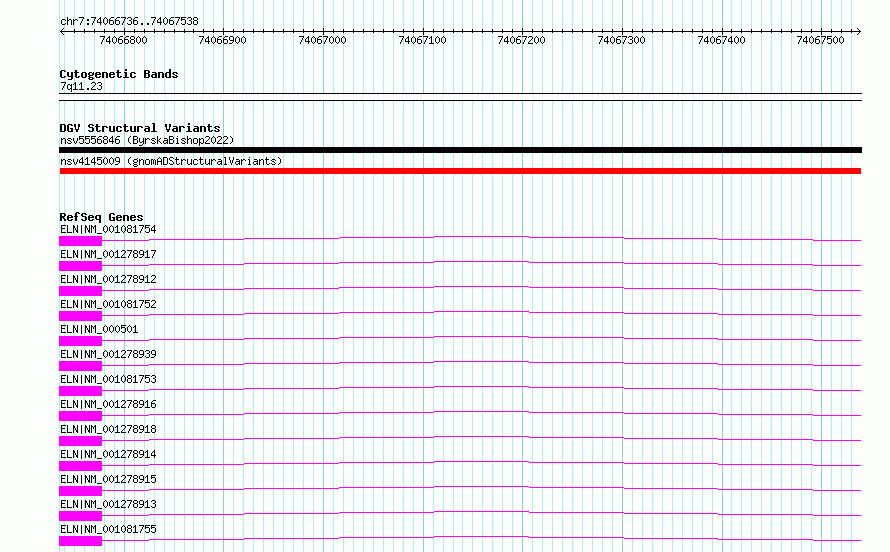Select transcript ELN|NM_001278912 label
Viewport: 890px width, 552px height.
[x=108, y=279]
